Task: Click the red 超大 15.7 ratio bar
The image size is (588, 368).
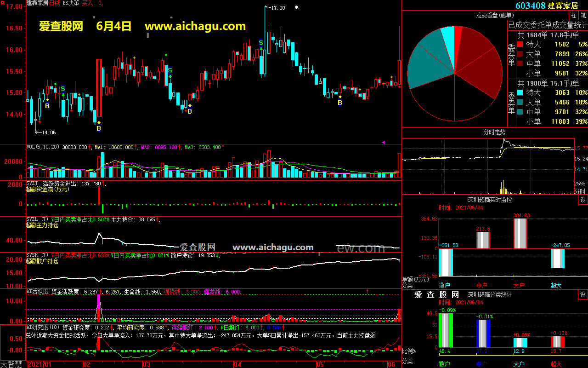Action: click(x=558, y=342)
